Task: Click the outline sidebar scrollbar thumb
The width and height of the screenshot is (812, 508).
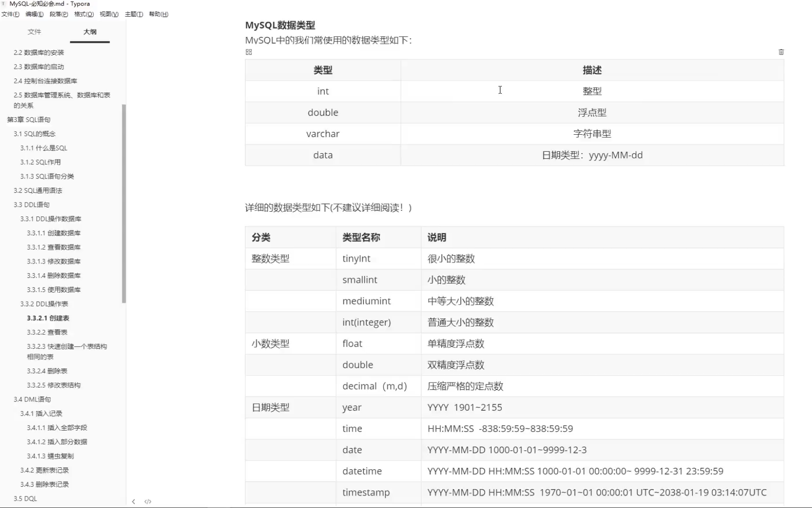Action: click(x=124, y=203)
